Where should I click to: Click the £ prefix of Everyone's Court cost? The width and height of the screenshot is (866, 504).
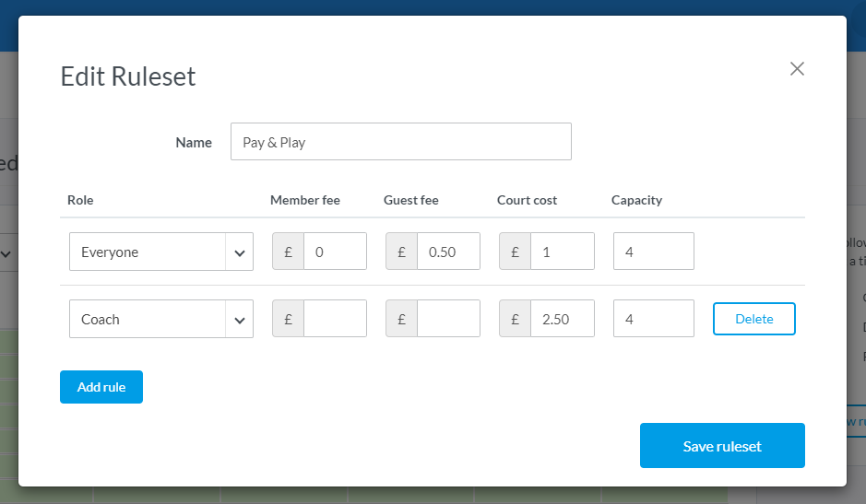point(515,252)
